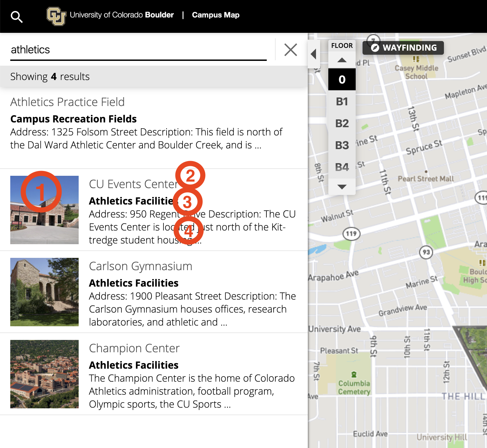Click Athletics Facilities under Champion Center
Image resolution: width=487 pixels, height=448 pixels.
click(134, 365)
